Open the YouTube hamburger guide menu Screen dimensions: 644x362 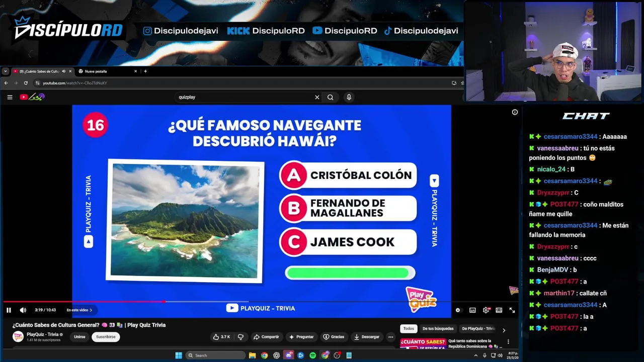(x=10, y=97)
